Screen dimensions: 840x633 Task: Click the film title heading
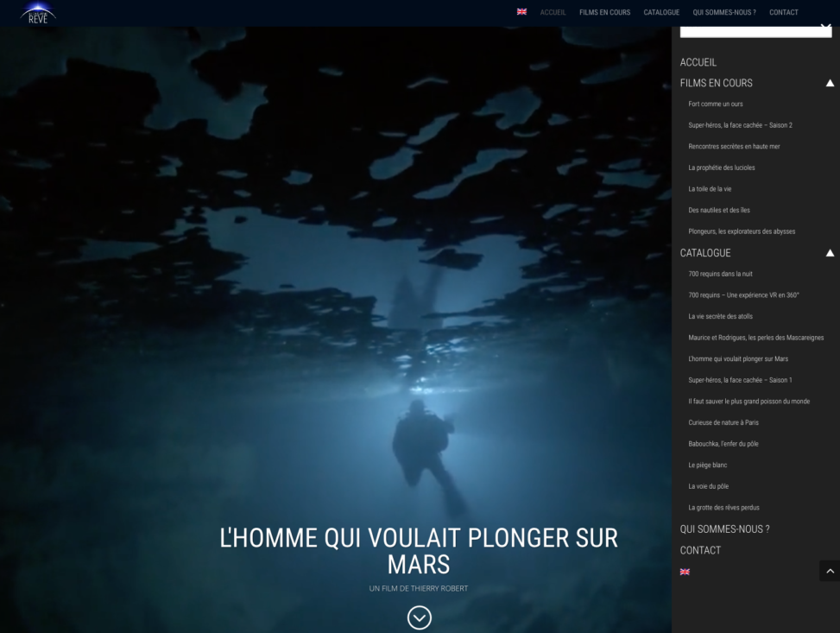click(x=419, y=551)
